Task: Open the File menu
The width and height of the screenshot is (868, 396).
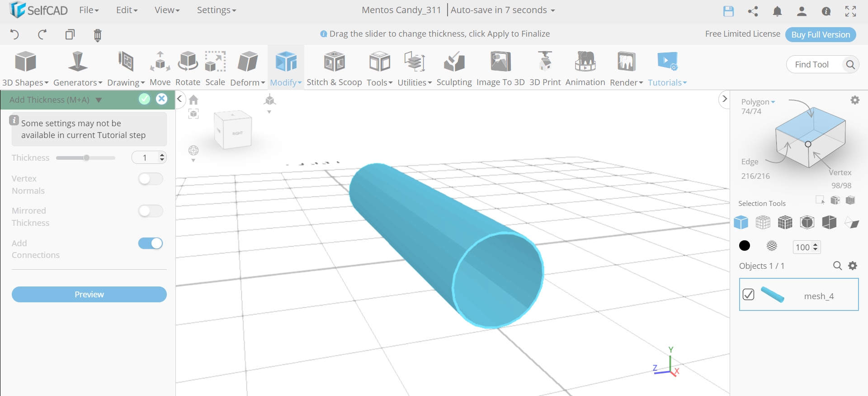Action: (x=89, y=10)
